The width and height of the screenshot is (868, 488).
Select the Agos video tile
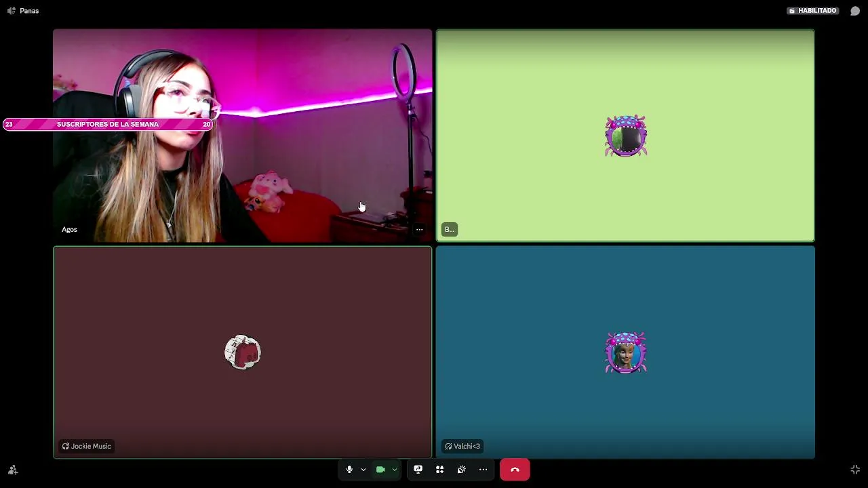(x=242, y=136)
